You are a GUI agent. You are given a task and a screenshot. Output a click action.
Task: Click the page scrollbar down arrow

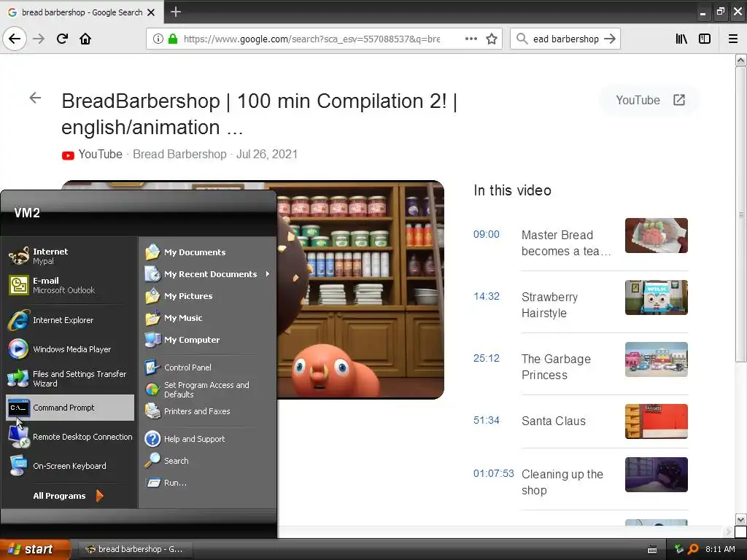coord(740,519)
